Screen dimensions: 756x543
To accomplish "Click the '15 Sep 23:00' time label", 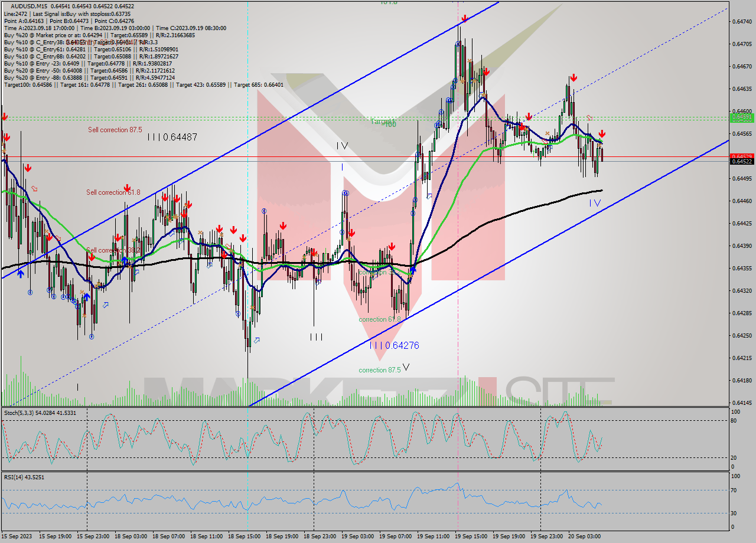I will 93,537.
